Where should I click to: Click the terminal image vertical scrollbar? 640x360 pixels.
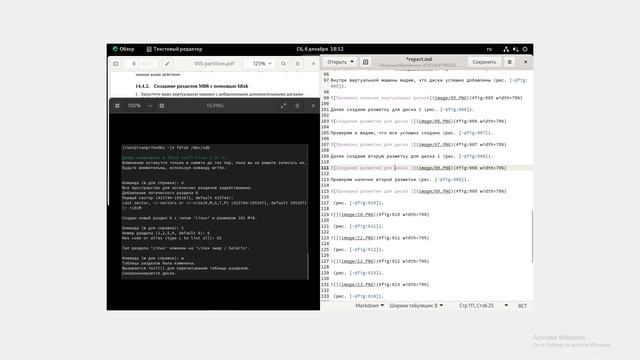(x=308, y=266)
